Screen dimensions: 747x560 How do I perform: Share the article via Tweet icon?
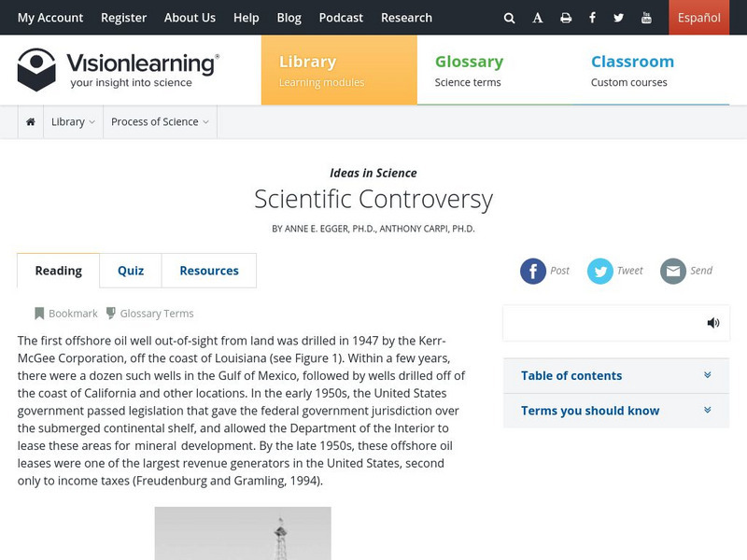click(x=600, y=271)
